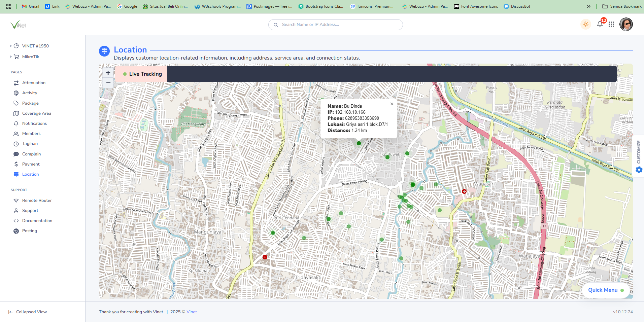This screenshot has height=322, width=644.
Task: Click Collapsed View button
Action: pyautogui.click(x=28, y=312)
